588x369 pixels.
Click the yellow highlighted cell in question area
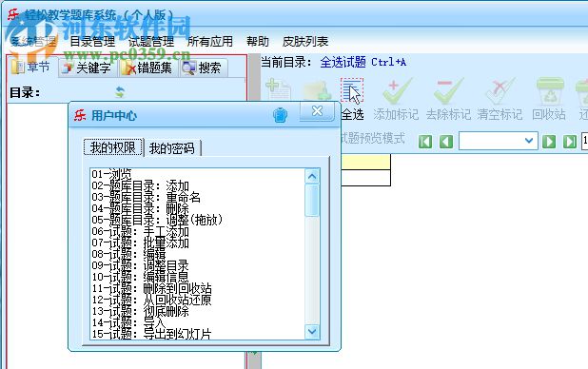click(365, 162)
